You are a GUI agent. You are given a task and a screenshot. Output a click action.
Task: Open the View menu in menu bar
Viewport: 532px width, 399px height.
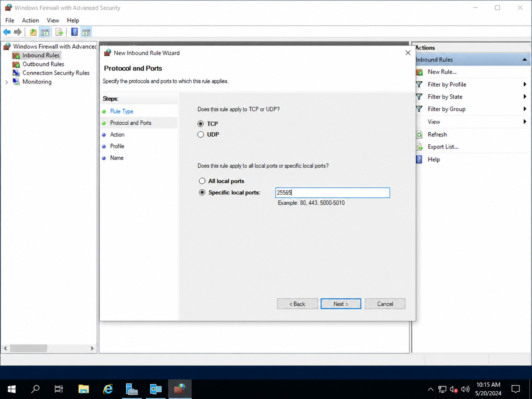[x=53, y=21]
